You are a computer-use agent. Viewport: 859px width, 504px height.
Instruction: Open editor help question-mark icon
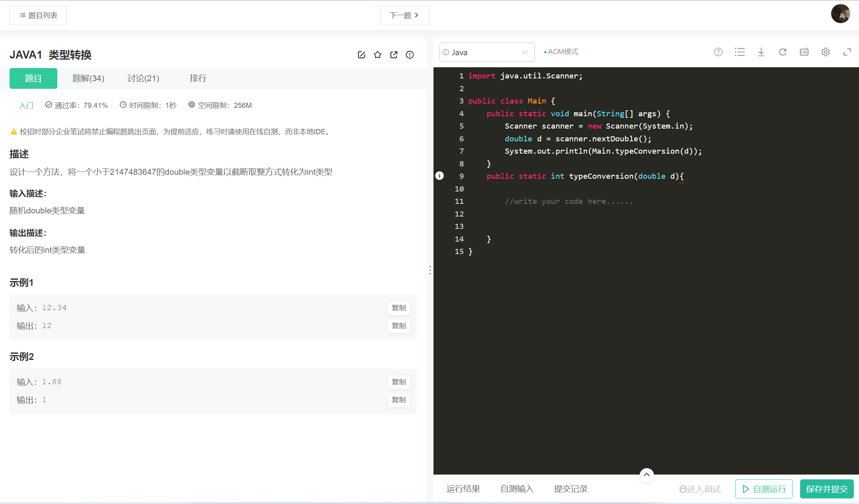click(x=718, y=52)
